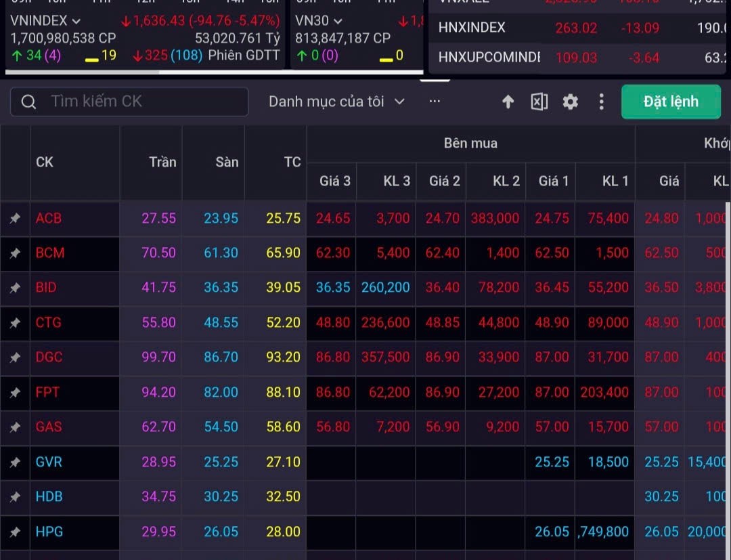The image size is (731, 560).
Task: Sort by the CK column header
Action: [45, 163]
